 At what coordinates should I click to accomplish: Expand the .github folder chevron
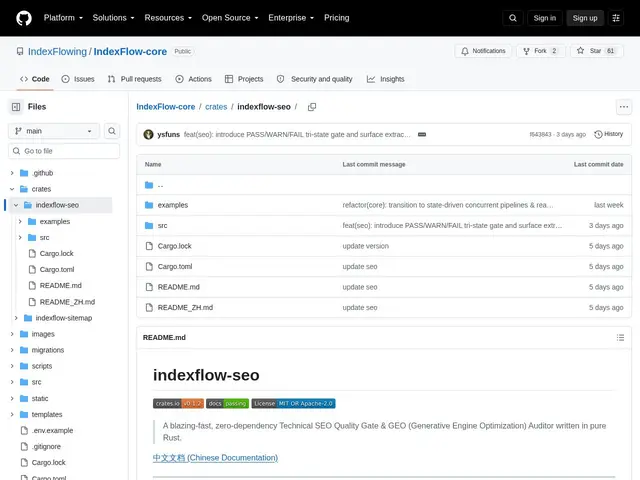[x=12, y=173]
